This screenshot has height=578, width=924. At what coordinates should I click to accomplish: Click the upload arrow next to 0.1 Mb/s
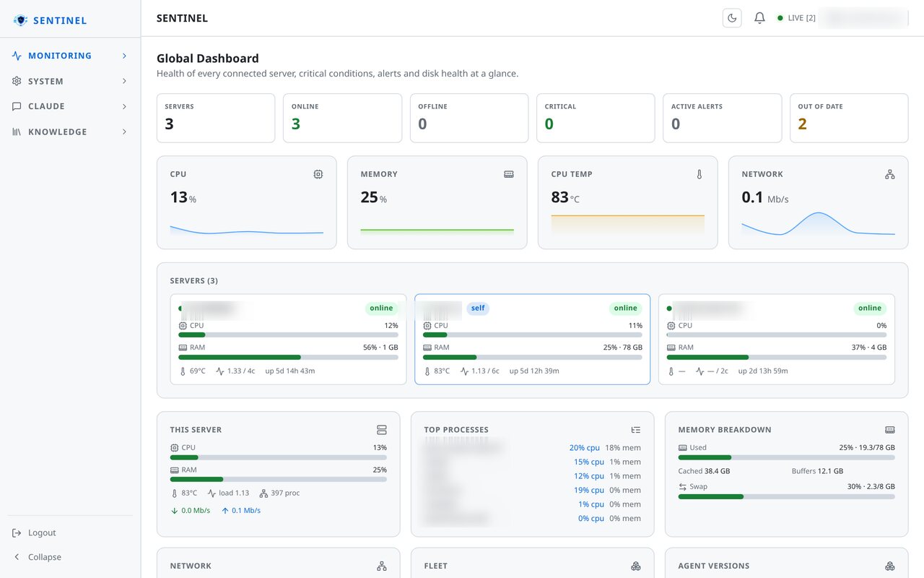point(225,510)
